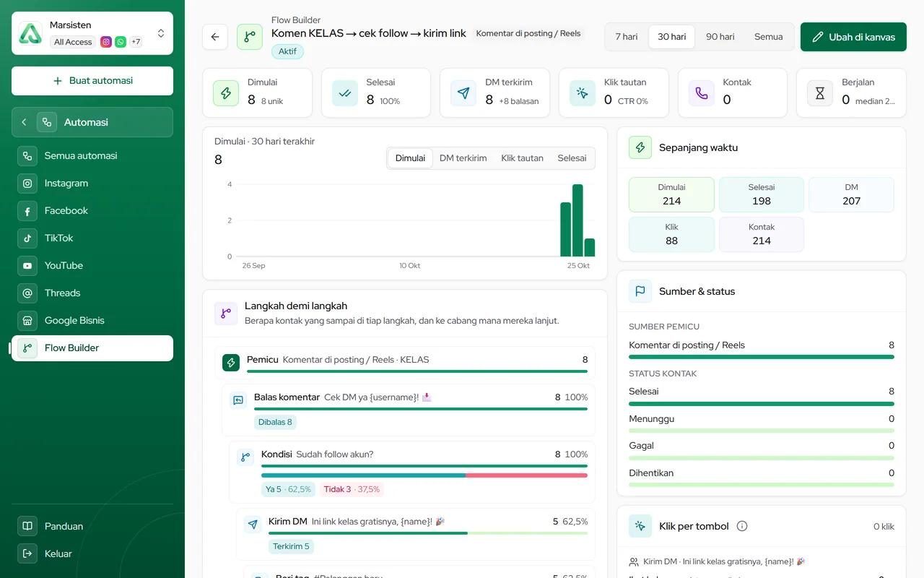Screen dimensions: 924x578
Task: Switch chart to Klik tautan
Action: coord(523,158)
